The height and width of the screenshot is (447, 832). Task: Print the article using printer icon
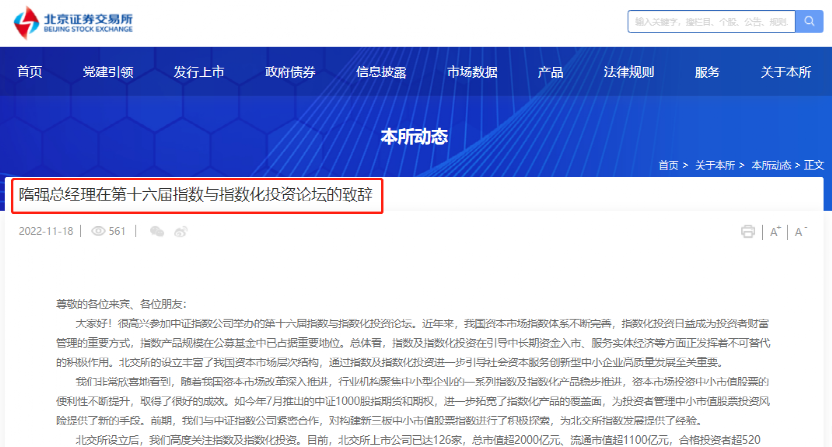pos(748,231)
